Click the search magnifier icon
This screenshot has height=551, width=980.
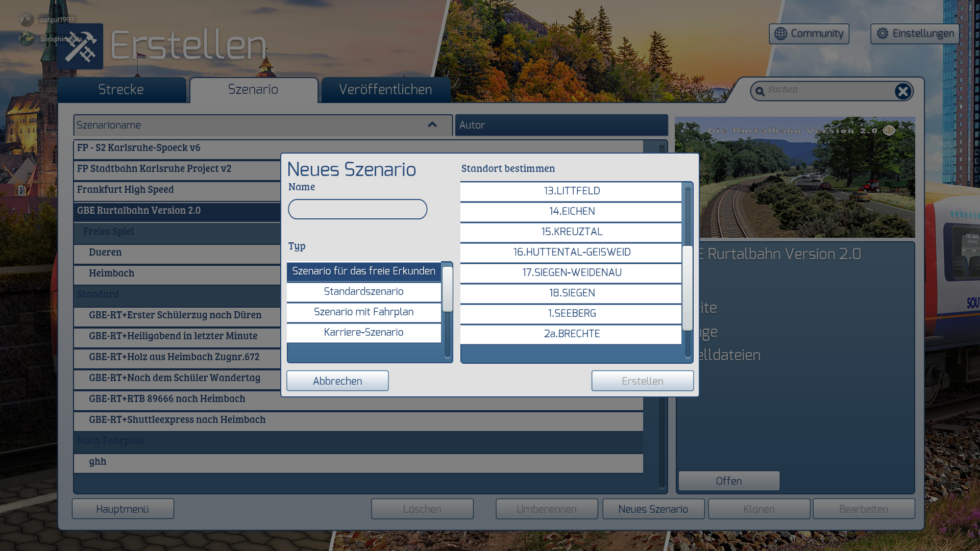click(760, 91)
